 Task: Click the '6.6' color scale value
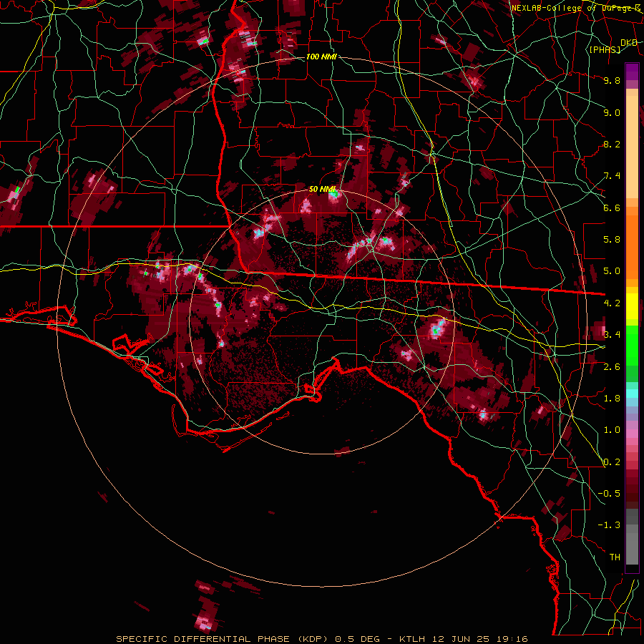click(x=612, y=208)
